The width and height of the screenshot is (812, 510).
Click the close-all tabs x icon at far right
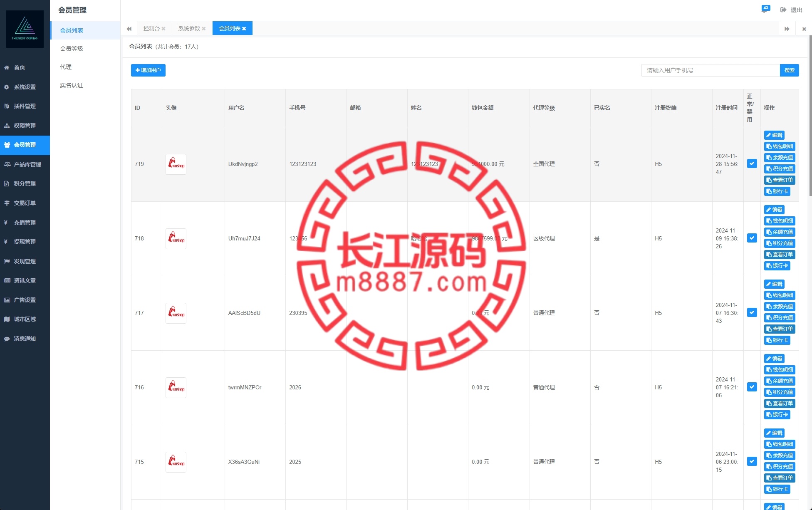click(x=804, y=29)
